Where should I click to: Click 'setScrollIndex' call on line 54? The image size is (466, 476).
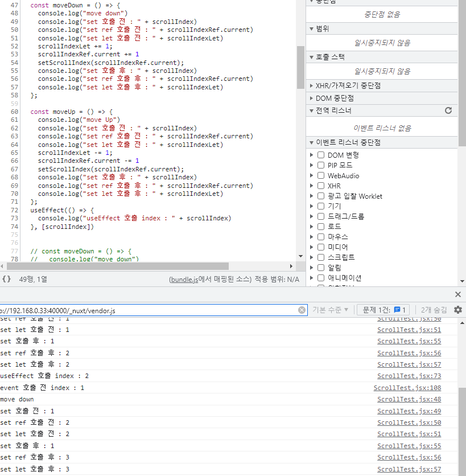(64, 63)
